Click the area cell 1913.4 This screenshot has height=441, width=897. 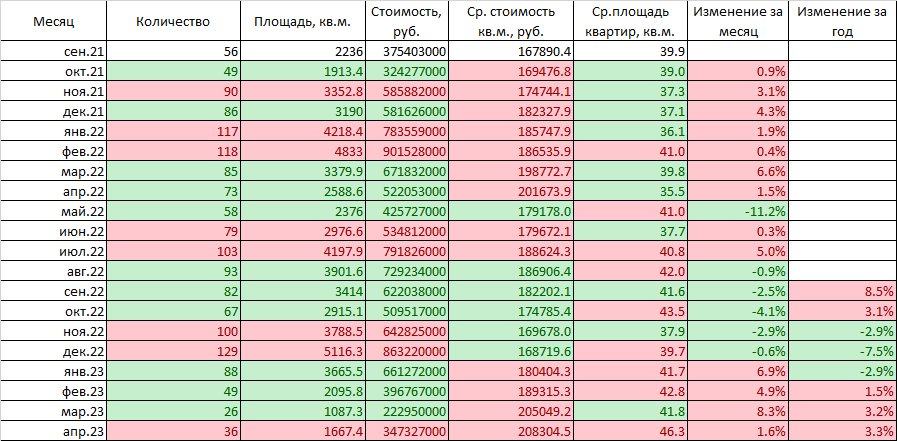coord(303,71)
